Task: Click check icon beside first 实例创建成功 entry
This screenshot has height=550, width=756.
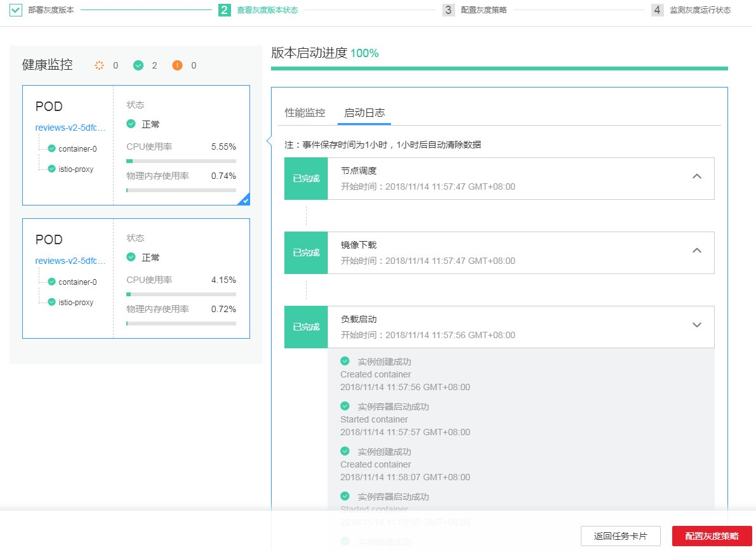Action: point(345,360)
